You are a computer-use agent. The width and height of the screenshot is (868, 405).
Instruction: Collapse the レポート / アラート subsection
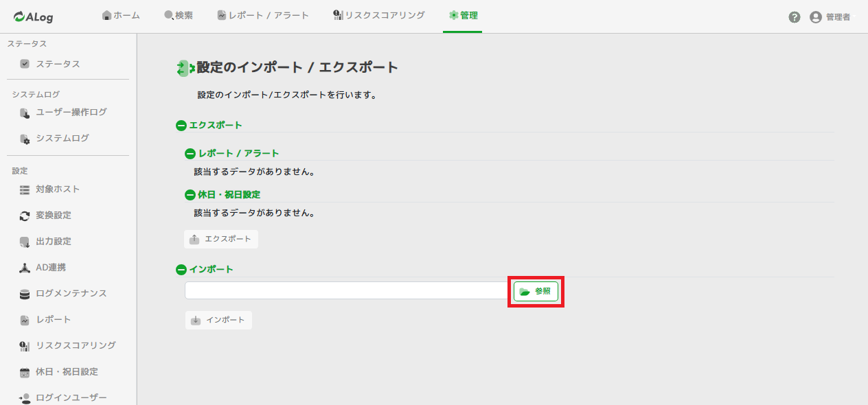(x=190, y=154)
